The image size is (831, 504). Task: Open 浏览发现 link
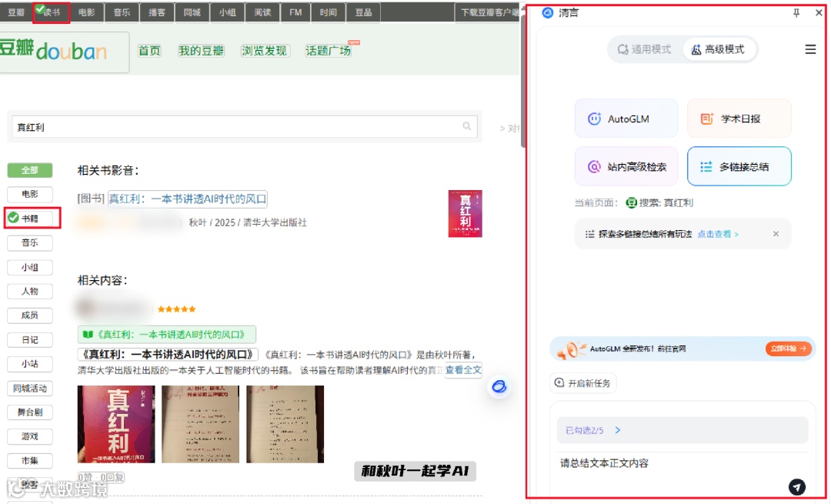[x=265, y=51]
